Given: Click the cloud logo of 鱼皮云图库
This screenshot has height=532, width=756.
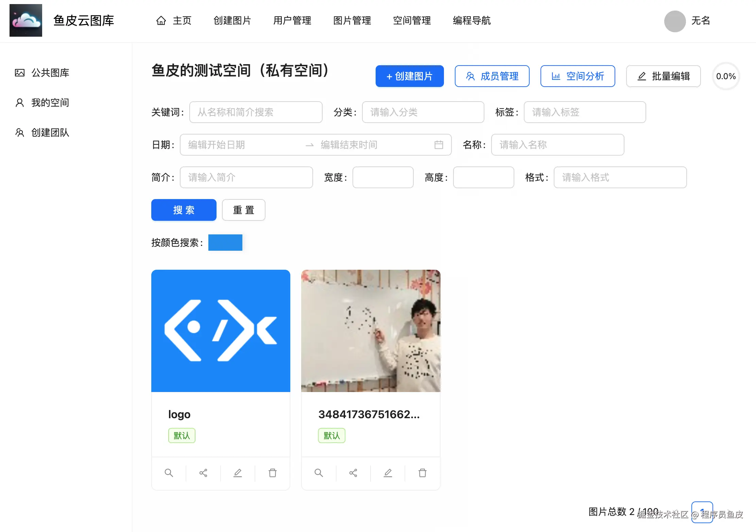Looking at the screenshot, I should point(26,20).
